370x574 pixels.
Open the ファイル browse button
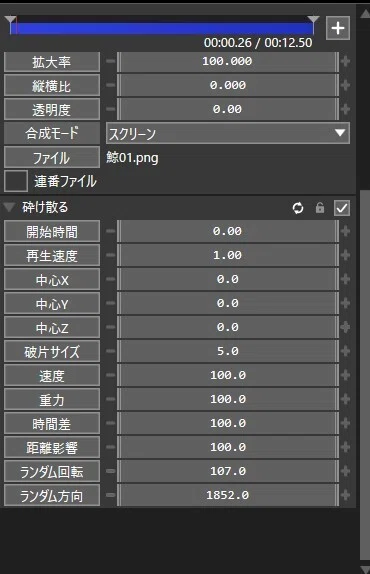(52, 157)
